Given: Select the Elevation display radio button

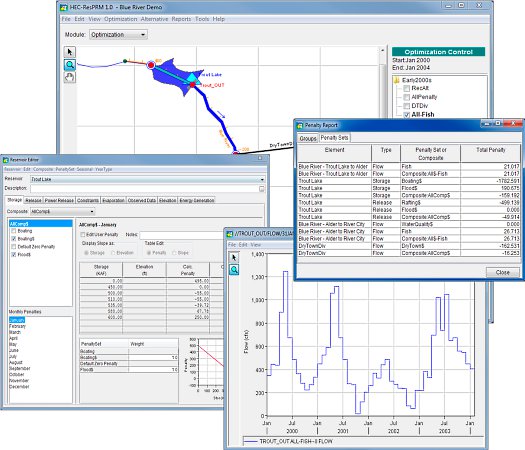Looking at the screenshot, I should 113,253.
